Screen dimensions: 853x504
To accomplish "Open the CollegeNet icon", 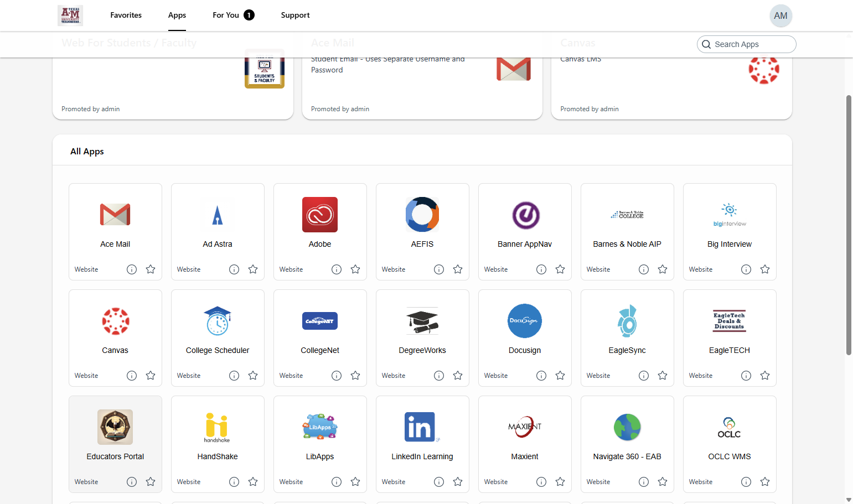I will 320,321.
